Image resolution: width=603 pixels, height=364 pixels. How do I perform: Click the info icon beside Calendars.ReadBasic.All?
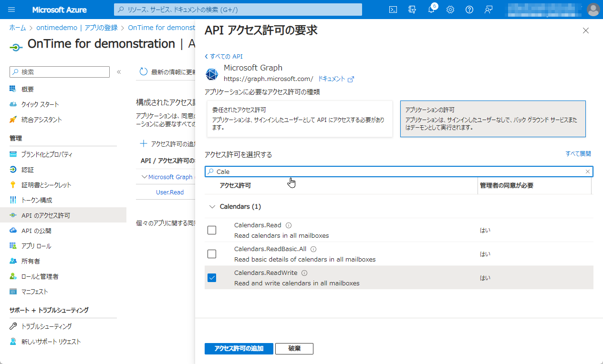(x=313, y=249)
